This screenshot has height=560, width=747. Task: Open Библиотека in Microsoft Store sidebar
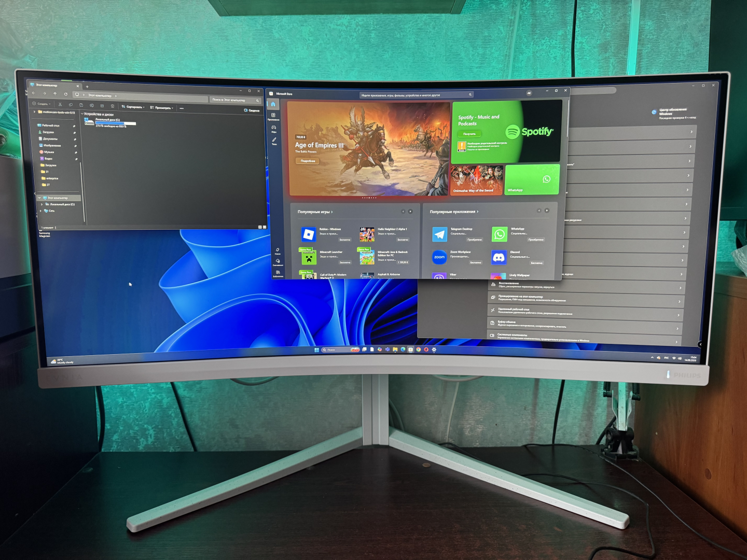pyautogui.click(x=278, y=273)
